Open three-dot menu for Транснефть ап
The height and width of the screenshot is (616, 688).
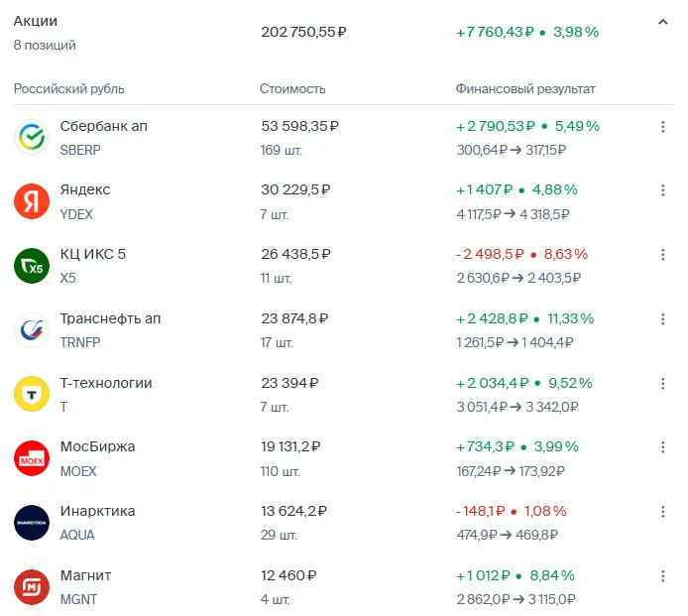(x=662, y=319)
